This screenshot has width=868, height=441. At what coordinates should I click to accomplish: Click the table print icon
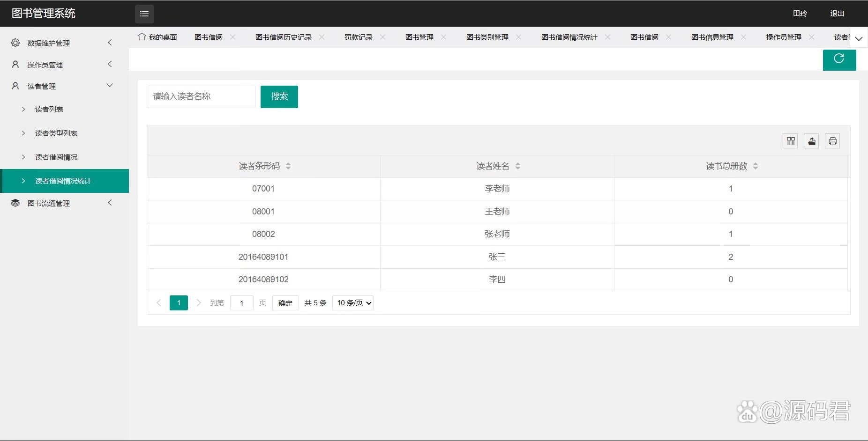pyautogui.click(x=832, y=141)
